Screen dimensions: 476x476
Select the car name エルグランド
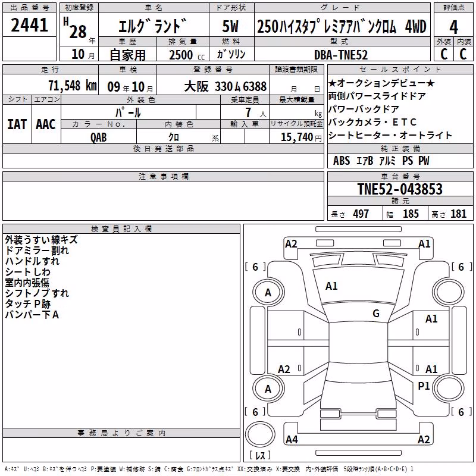click(152, 26)
